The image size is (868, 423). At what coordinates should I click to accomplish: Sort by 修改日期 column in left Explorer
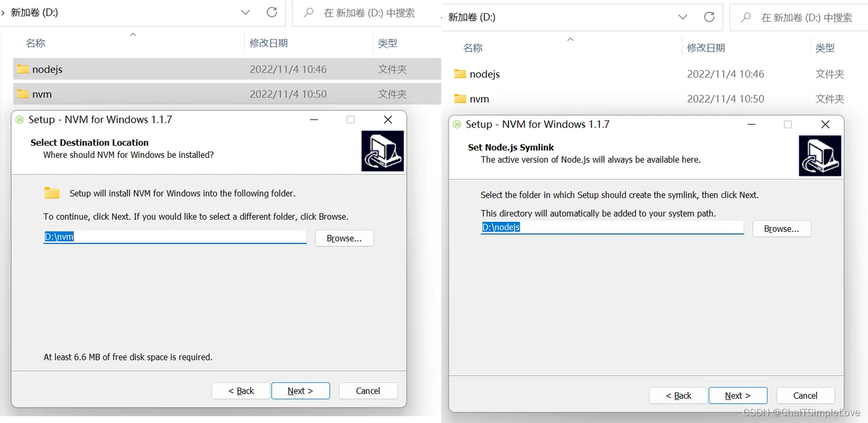268,43
